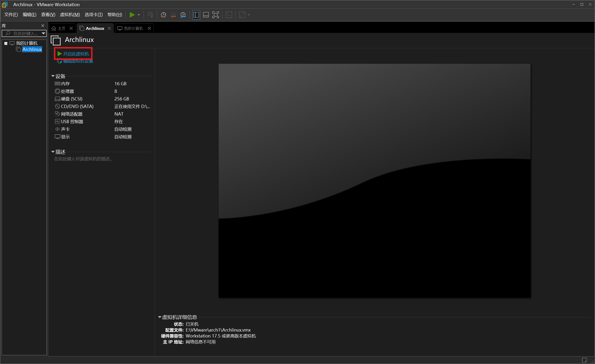This screenshot has height=364, width=595.
Task: Collapse the 我的计算机 tree node
Action: tap(6, 43)
